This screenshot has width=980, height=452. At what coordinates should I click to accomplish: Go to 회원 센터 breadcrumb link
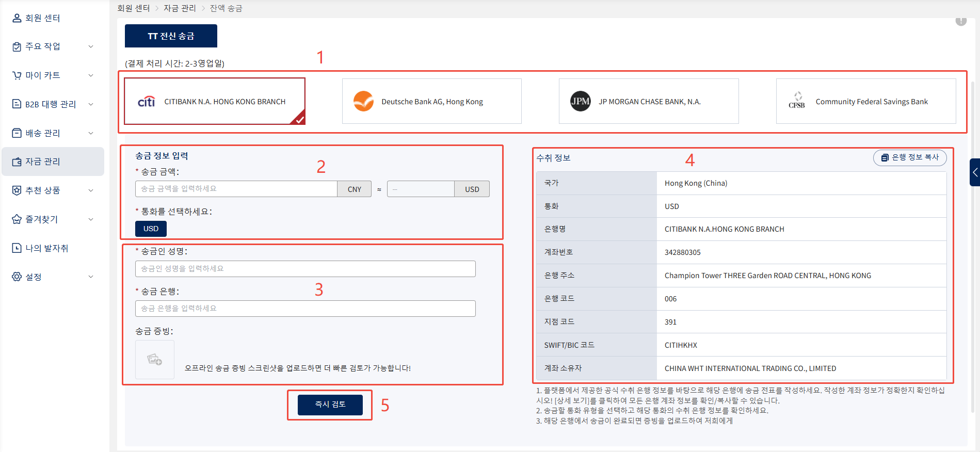134,8
